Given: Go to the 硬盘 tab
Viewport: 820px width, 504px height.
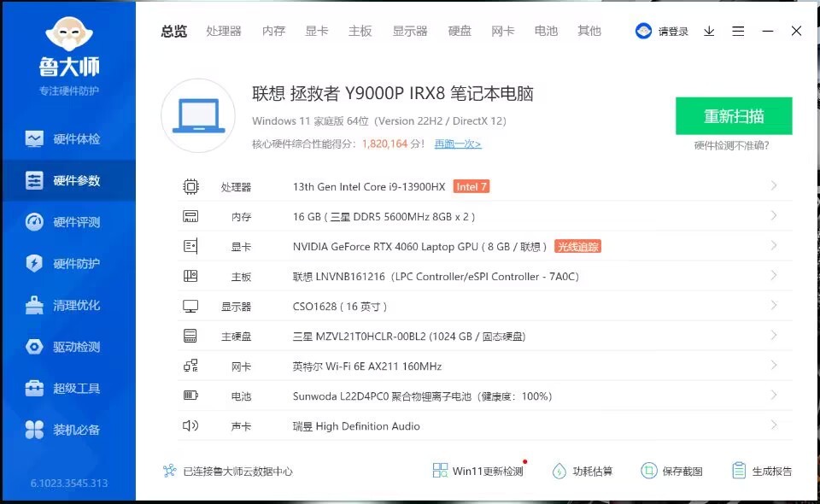Looking at the screenshot, I should tap(460, 32).
